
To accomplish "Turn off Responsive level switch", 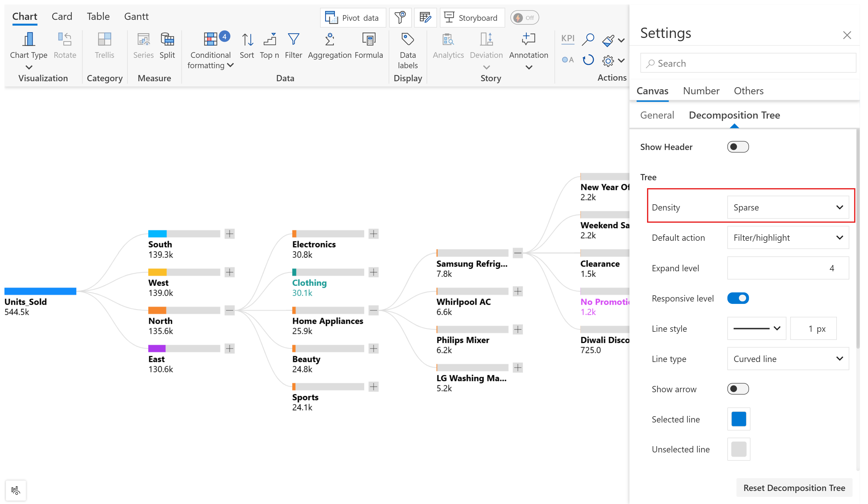I will 738,298.
